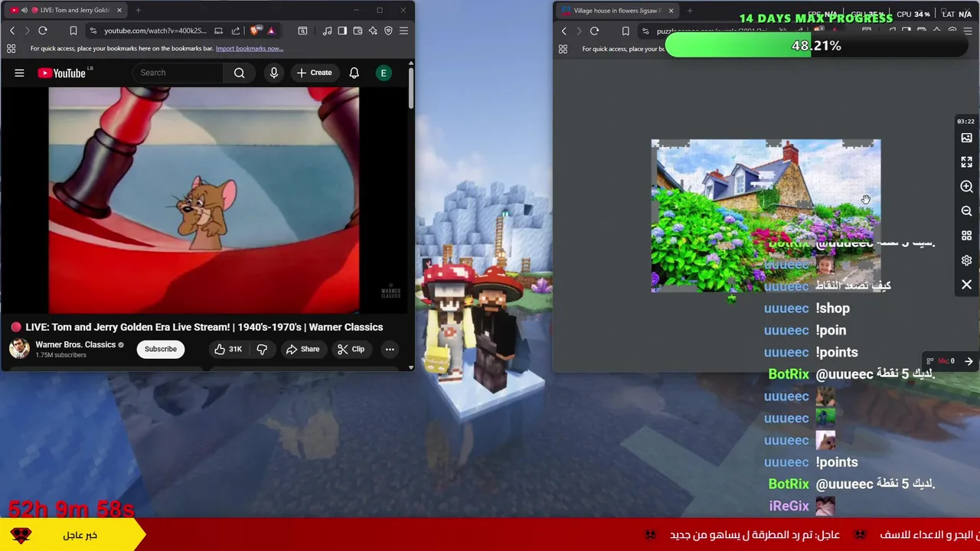Expand the puzzle score panel arrow

point(969,361)
